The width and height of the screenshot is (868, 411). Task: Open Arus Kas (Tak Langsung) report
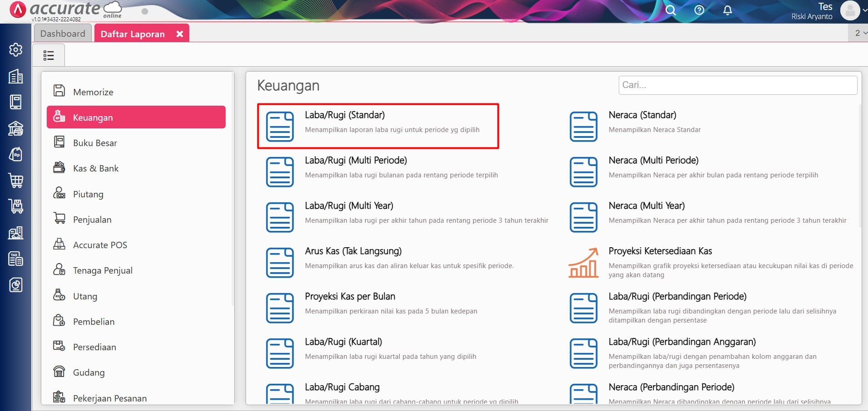(x=353, y=251)
